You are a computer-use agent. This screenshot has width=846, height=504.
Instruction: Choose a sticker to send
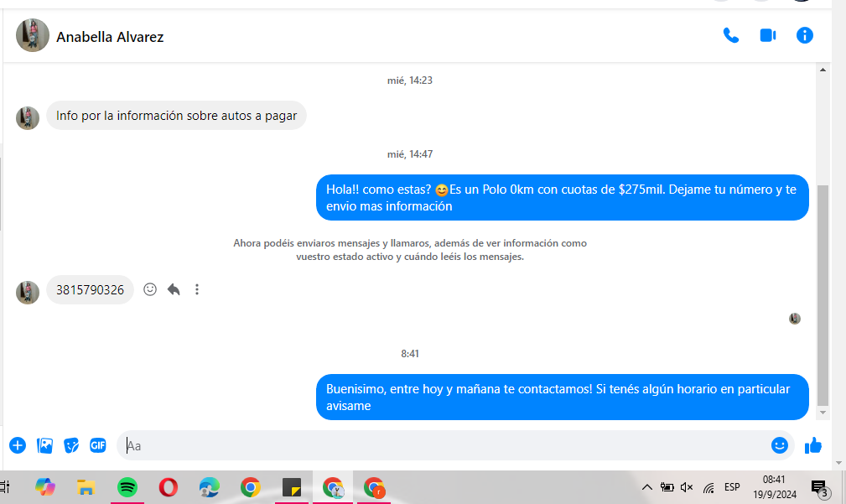coord(71,446)
